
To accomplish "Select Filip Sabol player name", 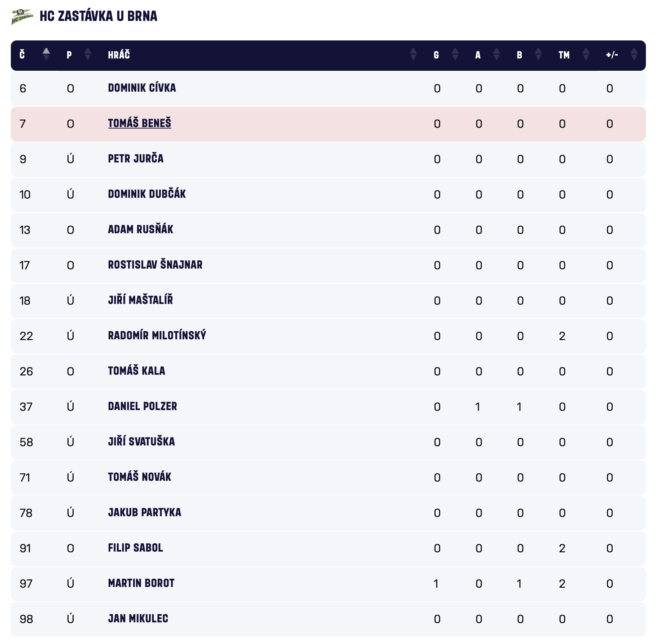I will coord(135,548).
